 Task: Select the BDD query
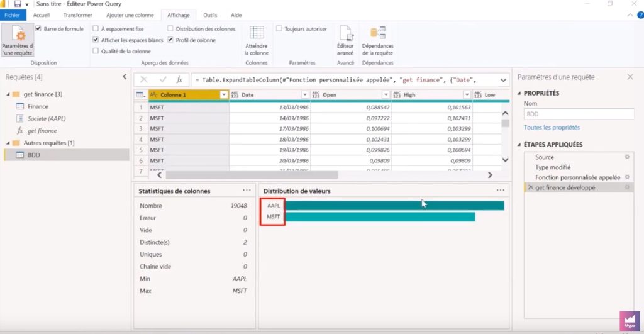67,155
